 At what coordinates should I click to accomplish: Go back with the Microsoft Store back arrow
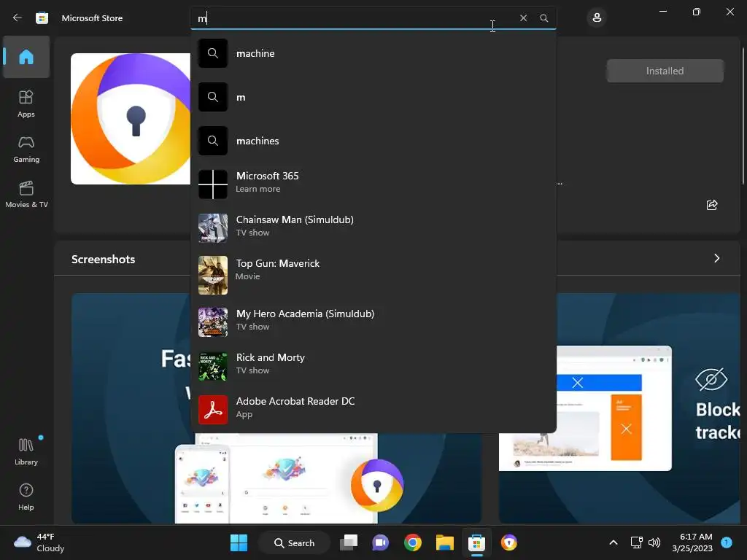18,17
